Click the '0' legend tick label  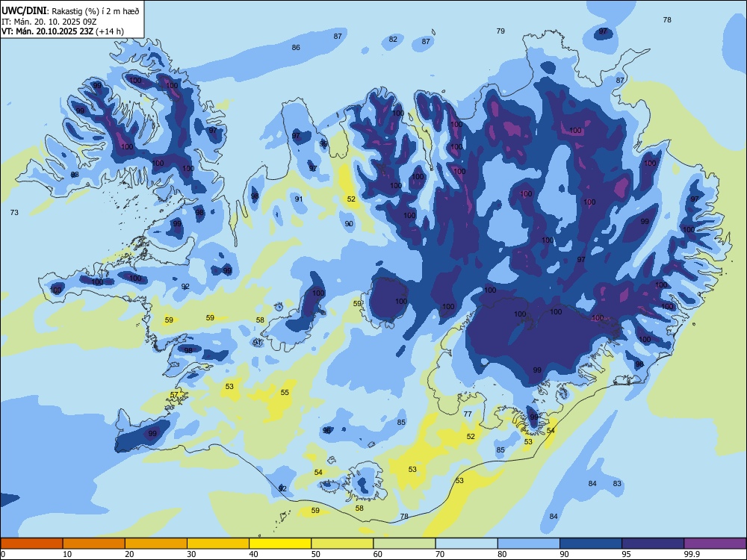(x=3, y=554)
